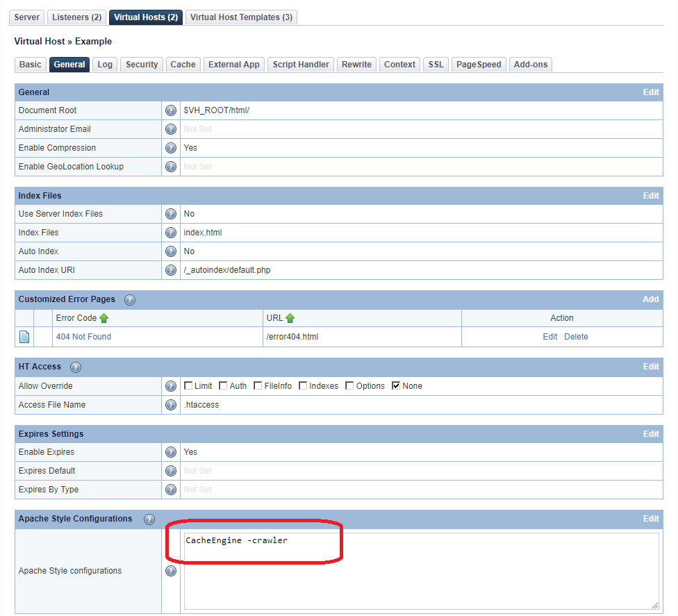Edit the Apache Style Configurations section
The width and height of the screenshot is (678, 616).
(651, 519)
